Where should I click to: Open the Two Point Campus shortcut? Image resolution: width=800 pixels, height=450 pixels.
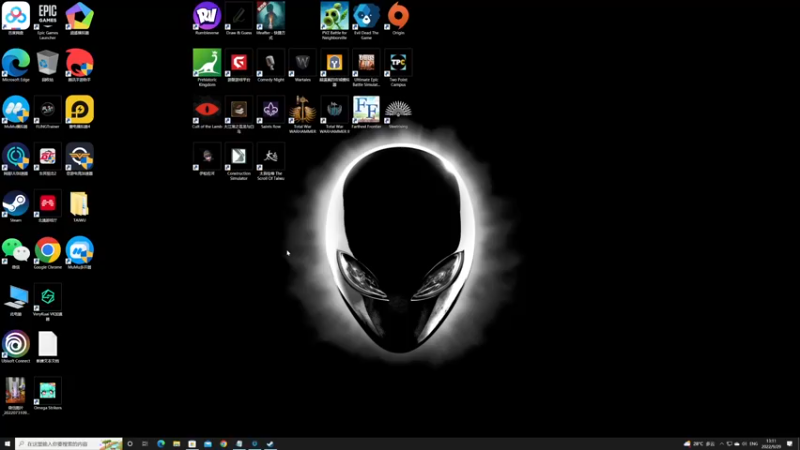(398, 67)
